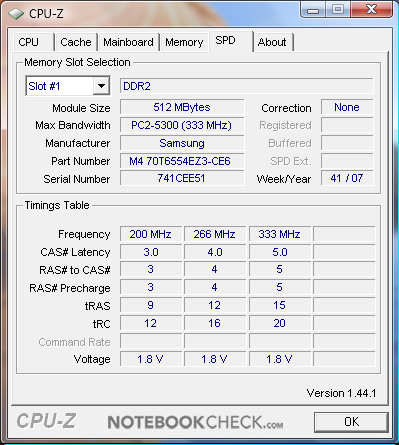This screenshot has height=445, width=399.
Task: Click the Week/Year 41 / 07 field
Action: [347, 178]
